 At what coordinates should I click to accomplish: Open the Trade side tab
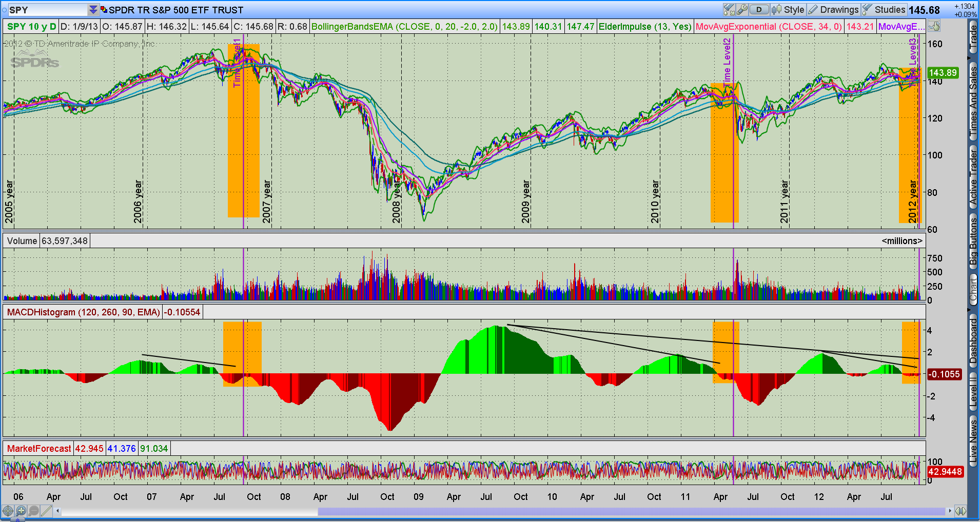(x=973, y=37)
